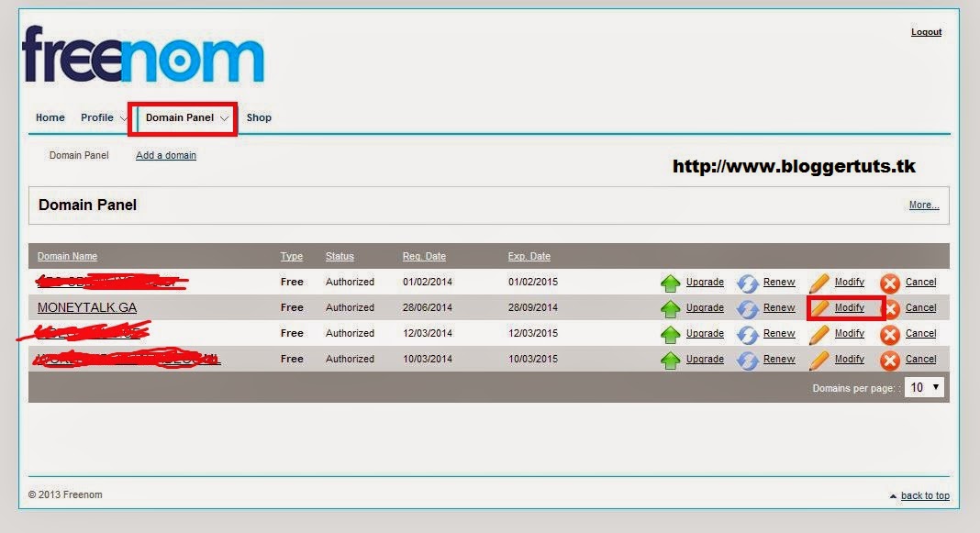Viewport: 980px width, 533px height.
Task: Click the Renew icon on the third domain row
Action: pos(745,333)
